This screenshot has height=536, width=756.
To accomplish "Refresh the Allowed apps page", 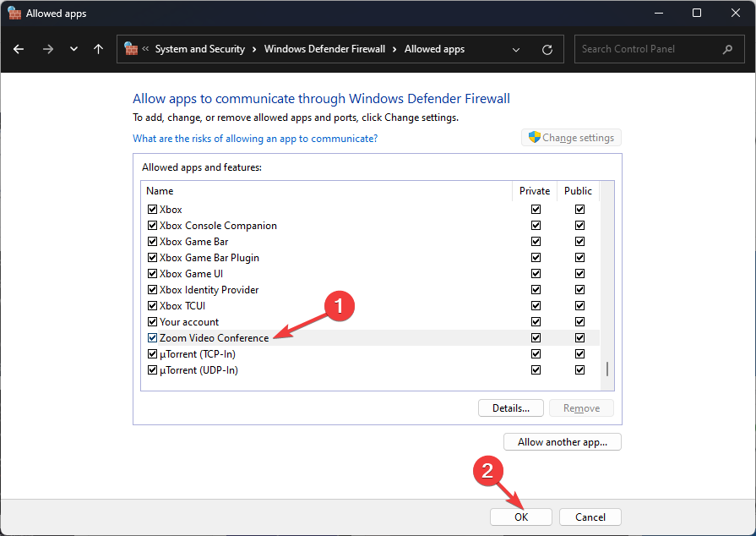I will (547, 49).
